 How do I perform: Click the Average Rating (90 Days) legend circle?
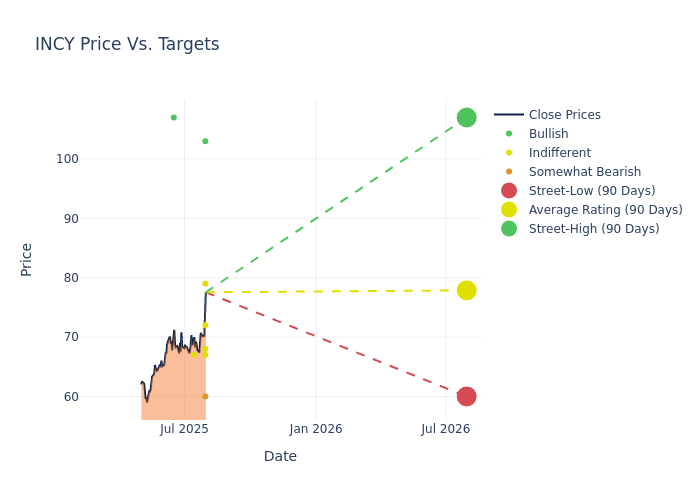point(509,210)
